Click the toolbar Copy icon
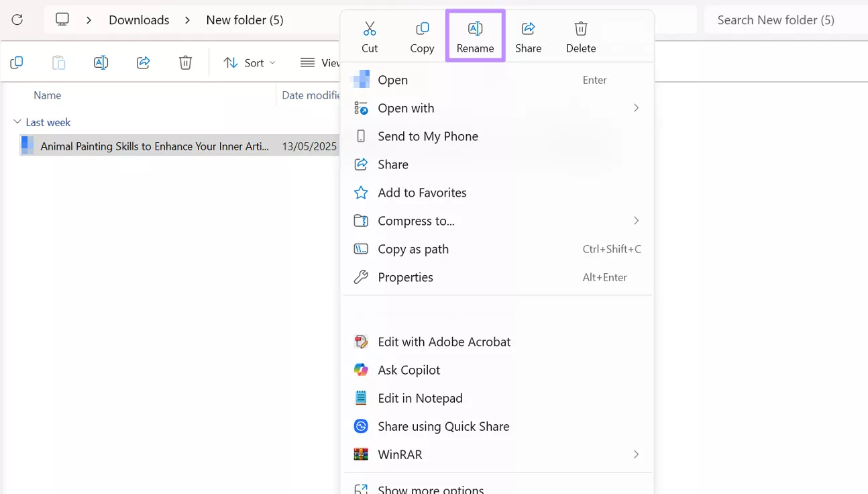This screenshot has height=494, width=868. [x=17, y=62]
